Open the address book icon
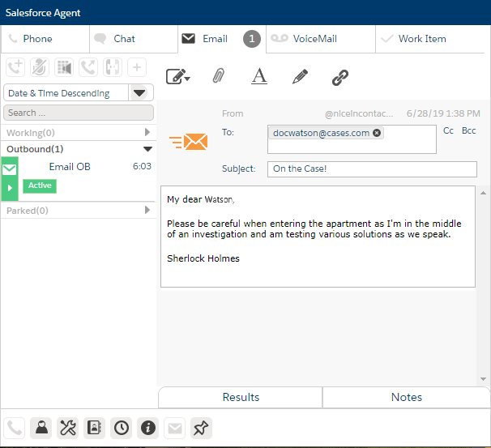The height and width of the screenshot is (448, 491). (94, 428)
